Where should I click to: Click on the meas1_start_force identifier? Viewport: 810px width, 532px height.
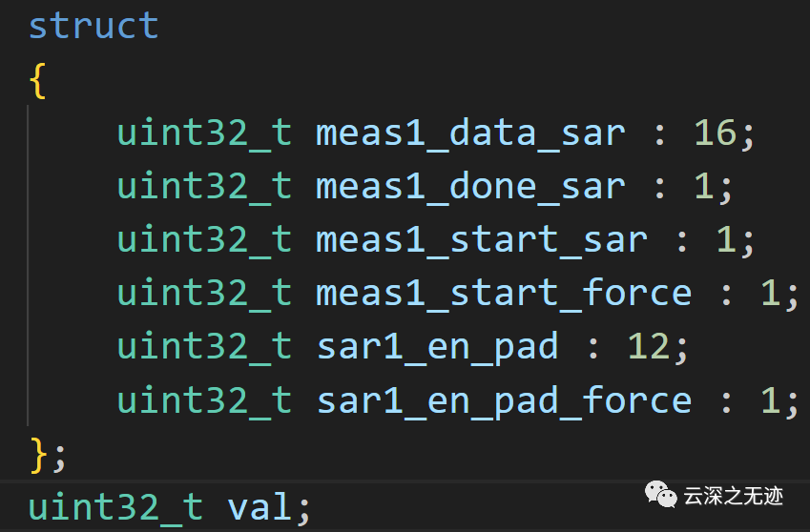click(504, 294)
